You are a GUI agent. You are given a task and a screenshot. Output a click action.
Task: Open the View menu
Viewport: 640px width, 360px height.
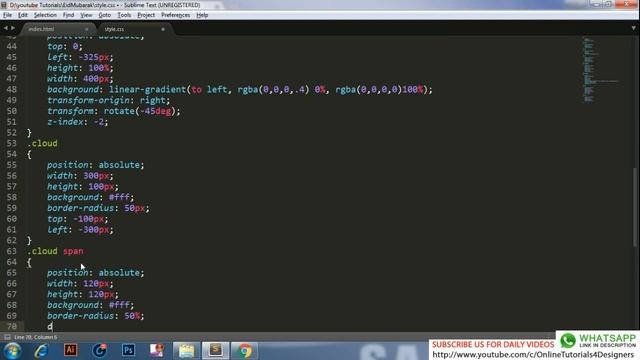(86, 15)
